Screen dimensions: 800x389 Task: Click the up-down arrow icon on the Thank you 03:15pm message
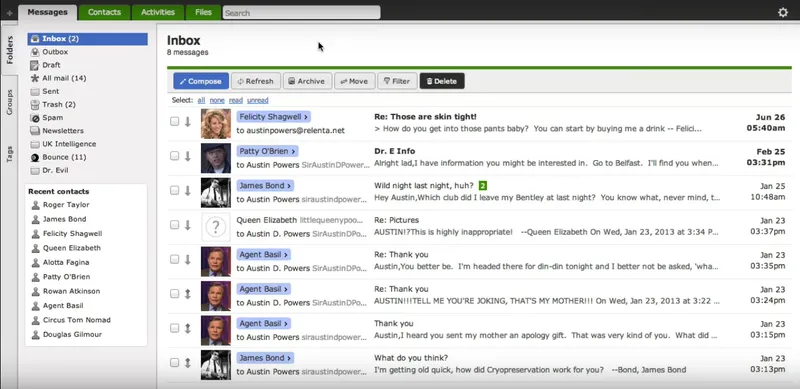pos(188,328)
